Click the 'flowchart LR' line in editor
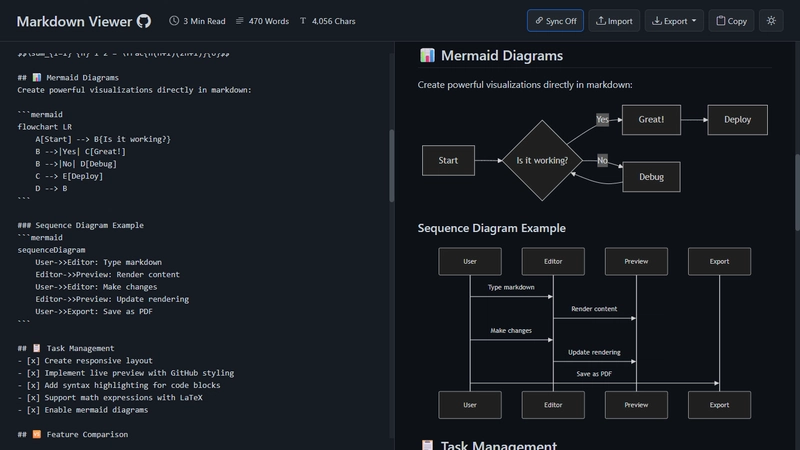This screenshot has width=800, height=450. point(44,127)
